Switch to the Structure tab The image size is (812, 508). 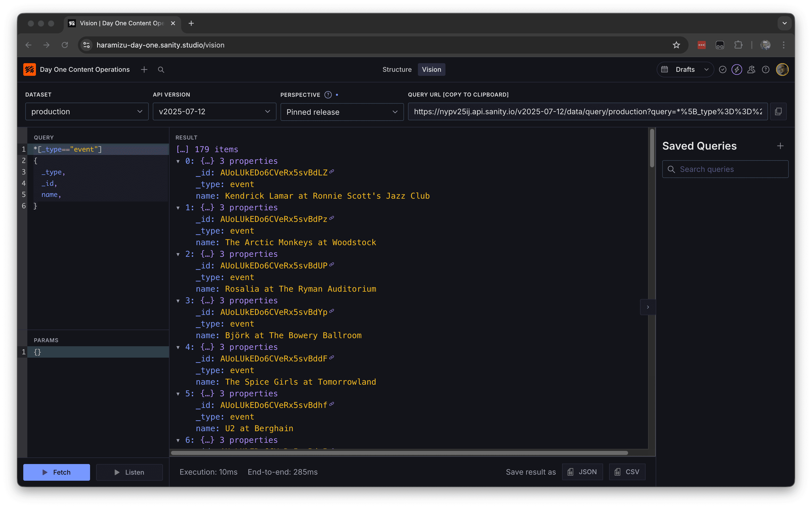pos(397,70)
